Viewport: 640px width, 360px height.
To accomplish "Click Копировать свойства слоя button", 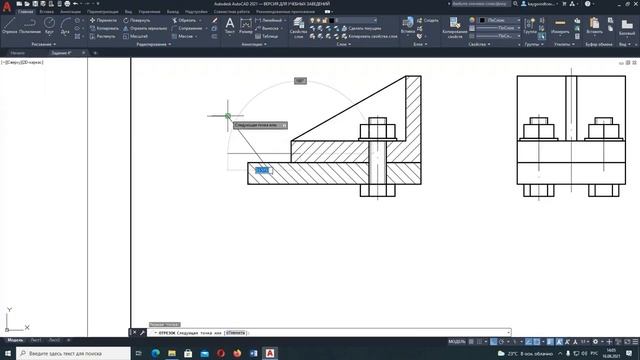I will point(369,36).
